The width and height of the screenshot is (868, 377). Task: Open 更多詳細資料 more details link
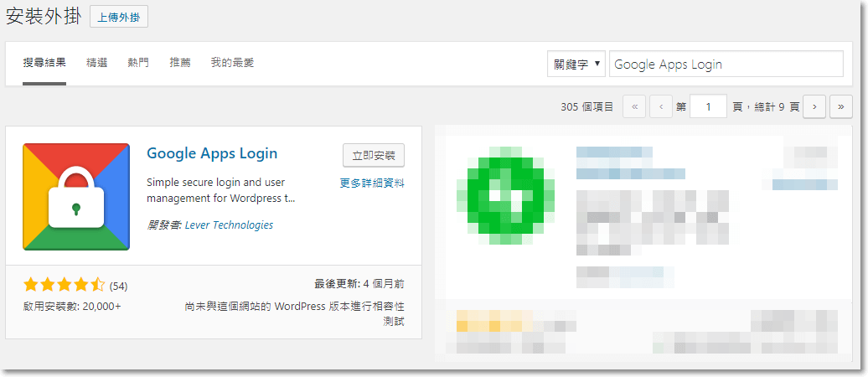click(372, 183)
